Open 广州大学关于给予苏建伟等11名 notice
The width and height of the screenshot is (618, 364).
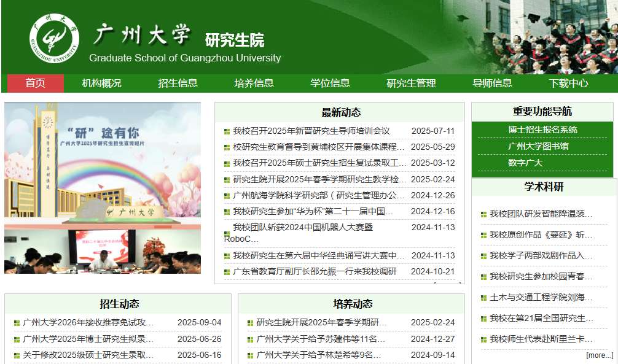pyautogui.click(x=321, y=339)
